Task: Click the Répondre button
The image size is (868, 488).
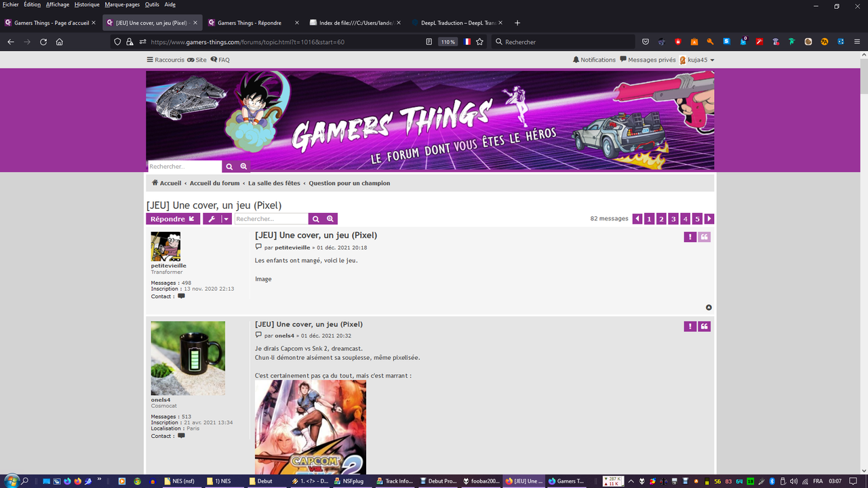Action: click(173, 219)
